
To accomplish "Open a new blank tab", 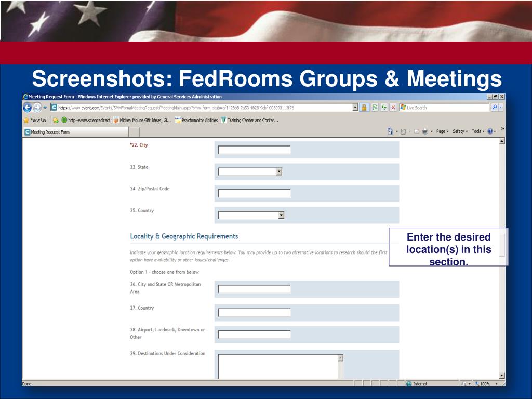I will [135, 132].
